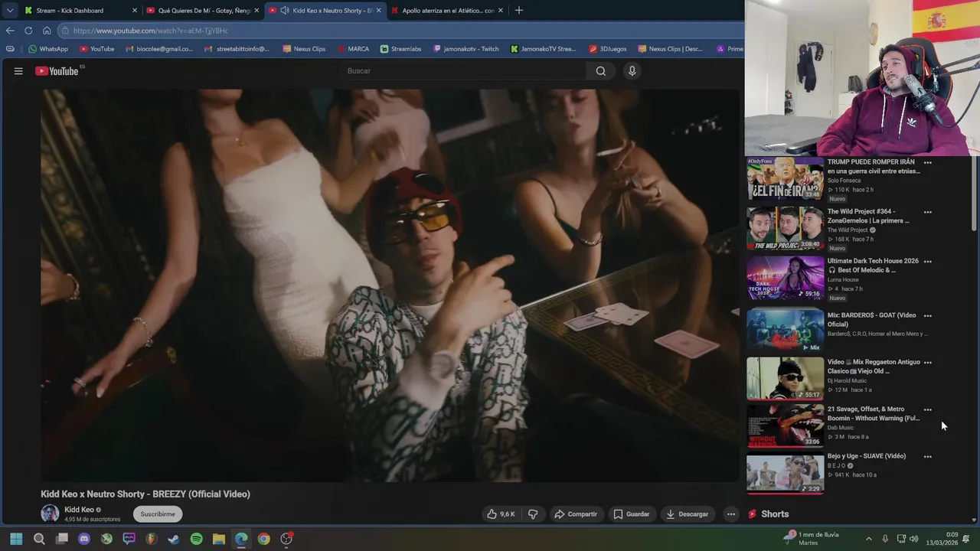Open the YouTube hamburger guide menu
The image size is (980, 551).
click(x=18, y=71)
